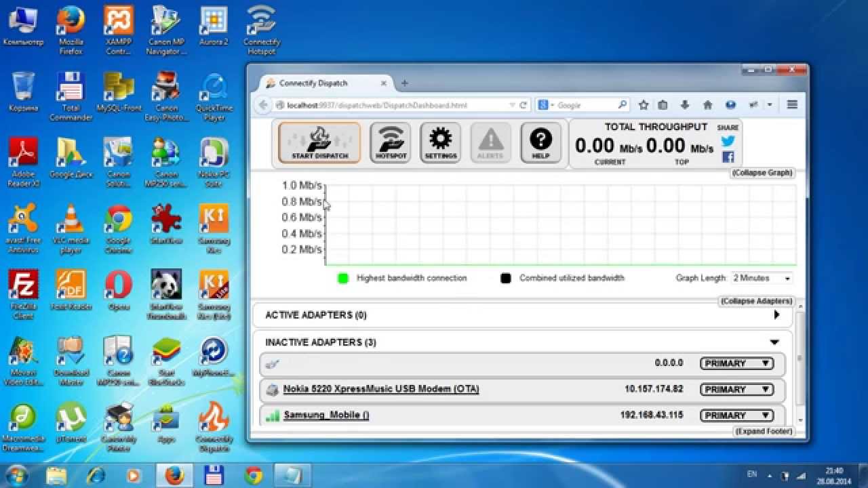Click Firefox back arrow button

(263, 105)
